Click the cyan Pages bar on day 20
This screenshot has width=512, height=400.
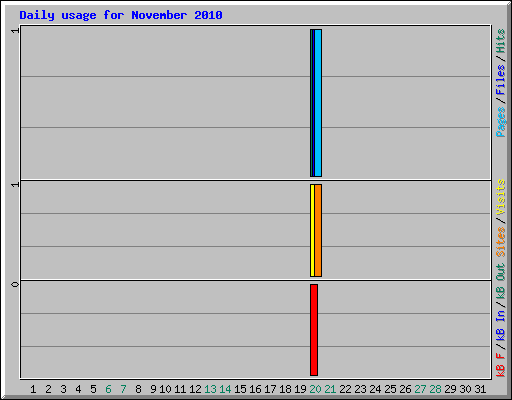tap(318, 103)
